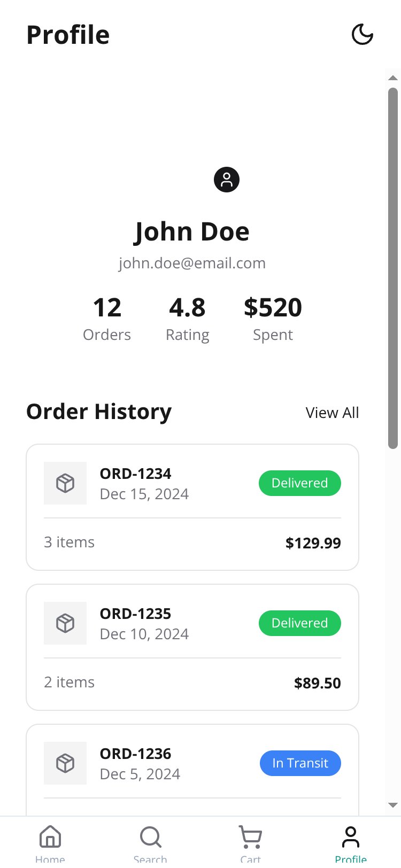Open the Cart tab
The height and width of the screenshot is (868, 401).
click(x=250, y=843)
